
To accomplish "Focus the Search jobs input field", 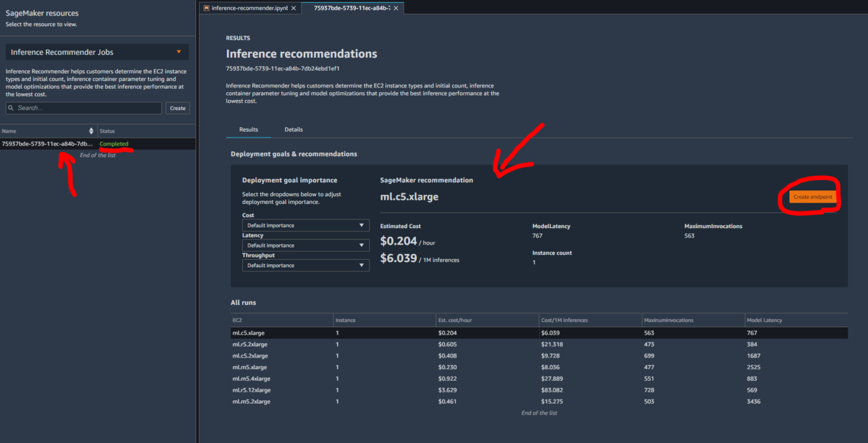I will pyautogui.click(x=84, y=108).
